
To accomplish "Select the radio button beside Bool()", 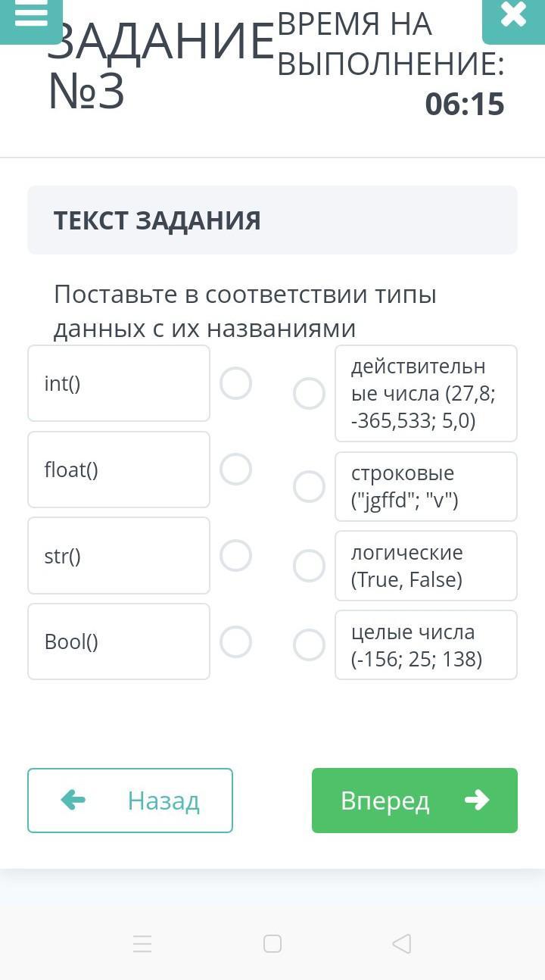I will coord(235,642).
